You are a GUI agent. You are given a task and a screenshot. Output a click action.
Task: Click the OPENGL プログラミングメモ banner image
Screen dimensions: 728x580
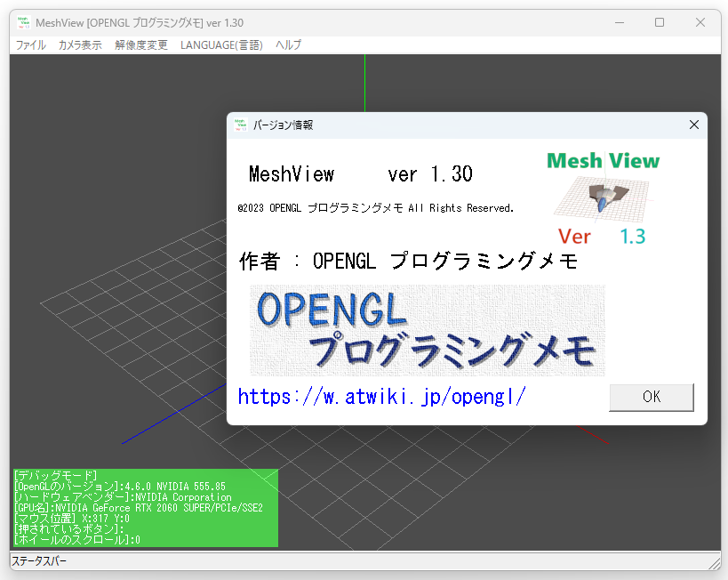[428, 330]
